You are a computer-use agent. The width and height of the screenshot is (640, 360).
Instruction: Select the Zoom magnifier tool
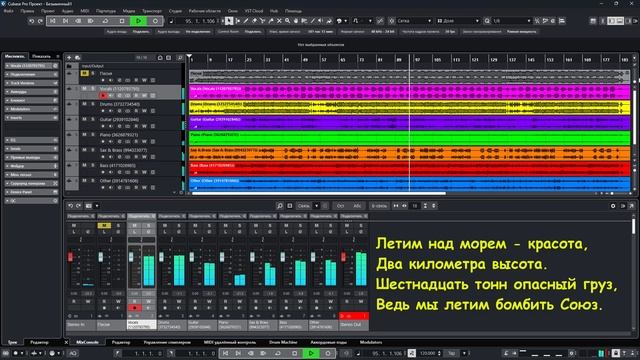287,21
